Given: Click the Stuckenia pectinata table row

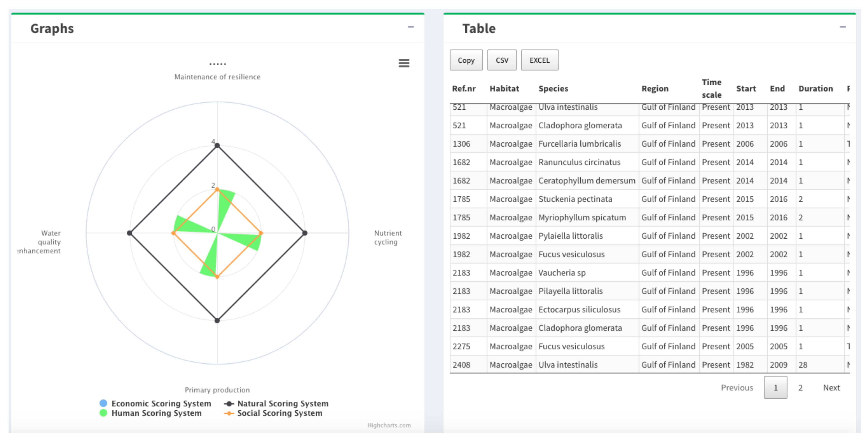Looking at the screenshot, I should [575, 199].
